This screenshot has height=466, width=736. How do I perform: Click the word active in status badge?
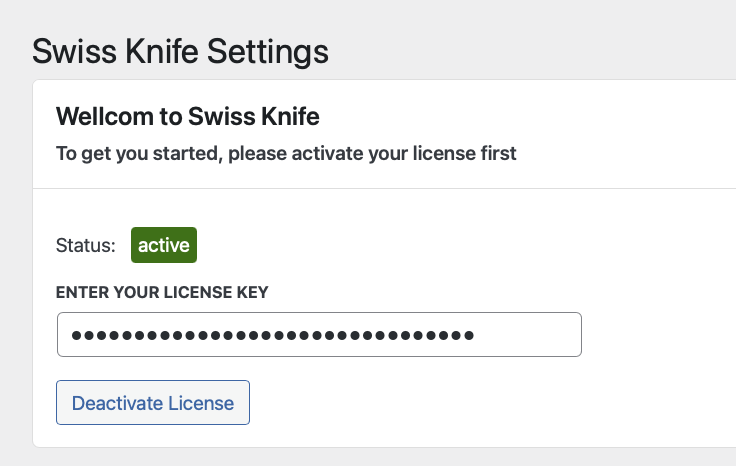point(164,245)
